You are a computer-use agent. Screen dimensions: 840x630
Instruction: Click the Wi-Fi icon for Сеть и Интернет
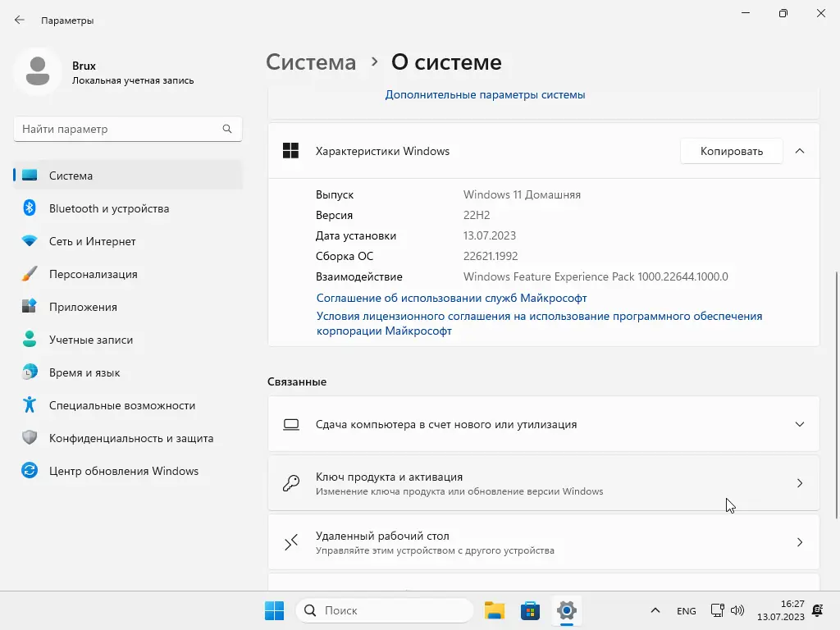coord(30,241)
